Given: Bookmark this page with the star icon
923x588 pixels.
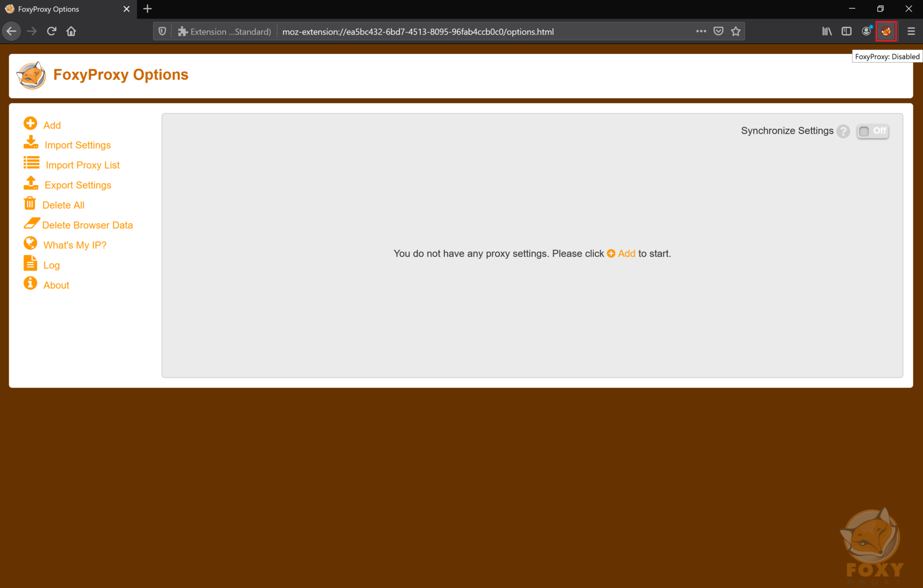Looking at the screenshot, I should point(736,31).
